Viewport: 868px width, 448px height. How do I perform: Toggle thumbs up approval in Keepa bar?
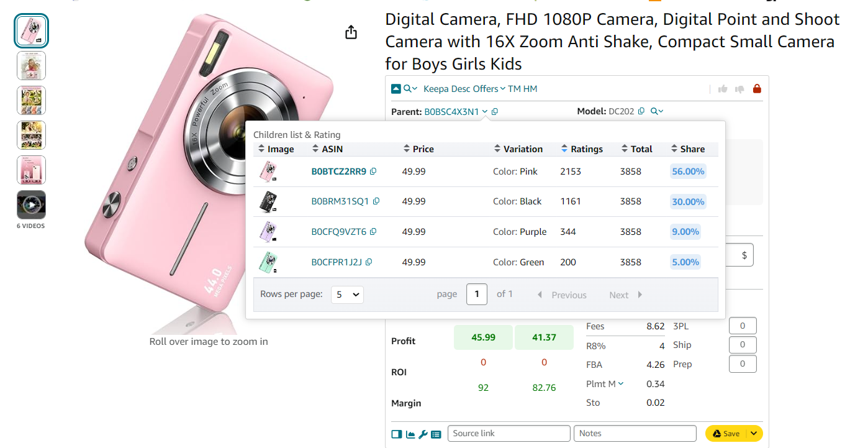(x=723, y=88)
